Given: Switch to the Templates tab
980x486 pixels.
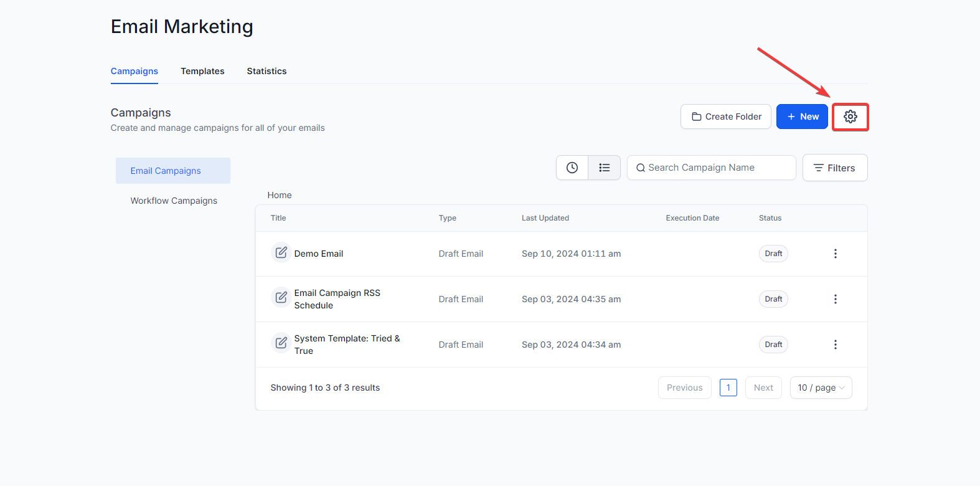Looking at the screenshot, I should click(202, 71).
